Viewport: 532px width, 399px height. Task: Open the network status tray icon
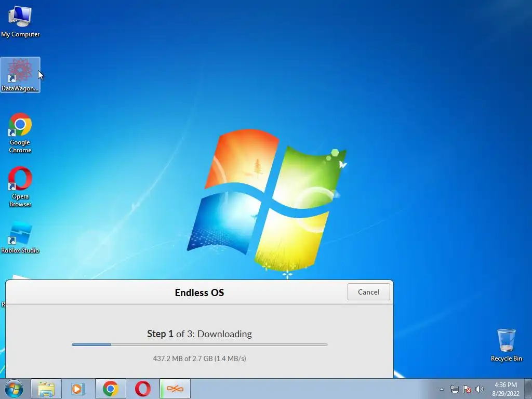point(454,389)
